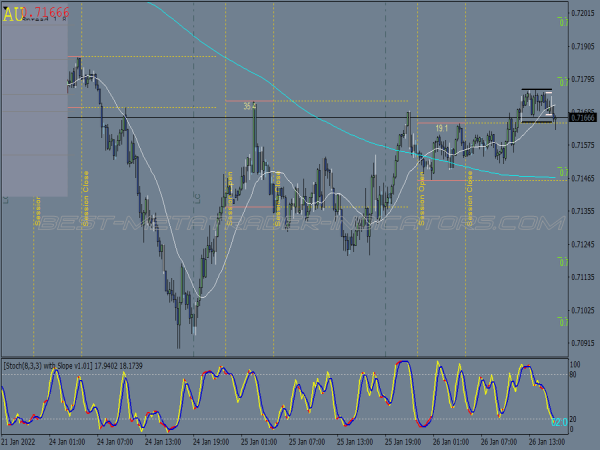
Task: Click the cyan candle timer 02:0 label
Action: click(x=559, y=422)
